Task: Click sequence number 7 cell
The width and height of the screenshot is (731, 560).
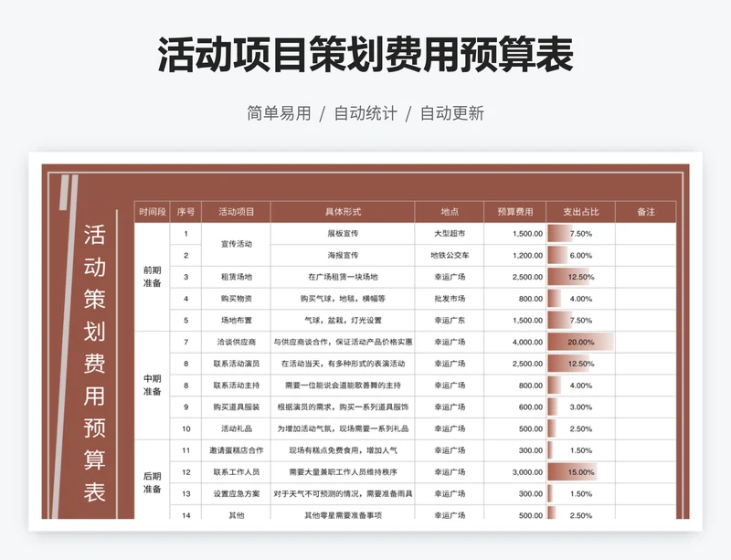Action: pyautogui.click(x=185, y=342)
